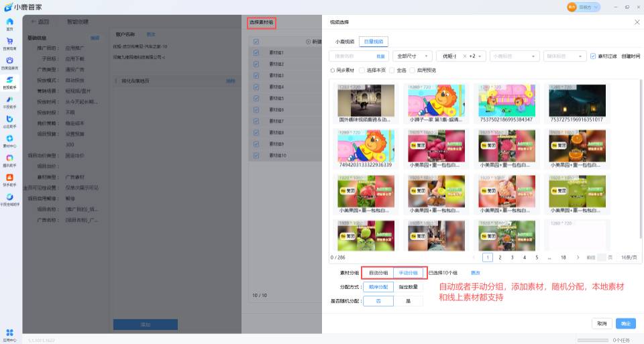
Task: Click the 取消 cancel button
Action: point(602,323)
